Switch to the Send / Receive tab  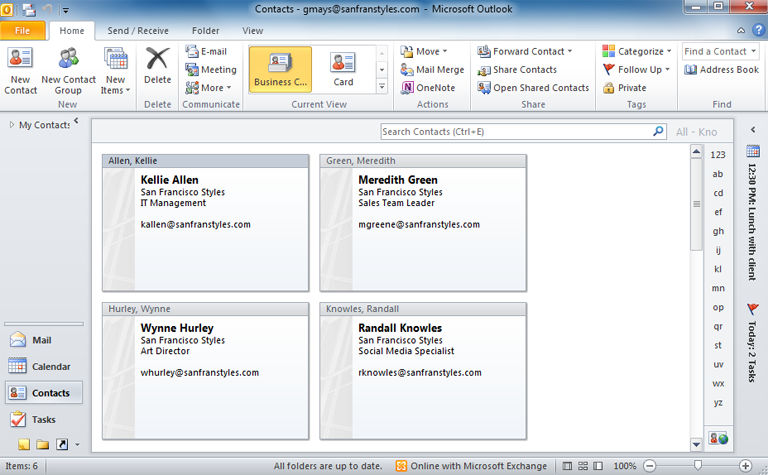[x=138, y=31]
